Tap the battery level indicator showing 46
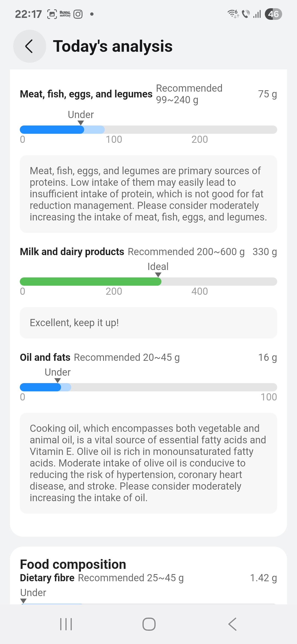This screenshot has width=297, height=644. (273, 14)
